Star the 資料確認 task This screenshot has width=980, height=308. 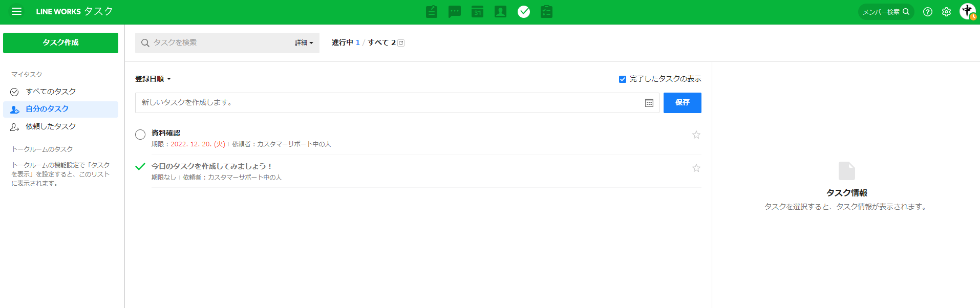(x=696, y=135)
